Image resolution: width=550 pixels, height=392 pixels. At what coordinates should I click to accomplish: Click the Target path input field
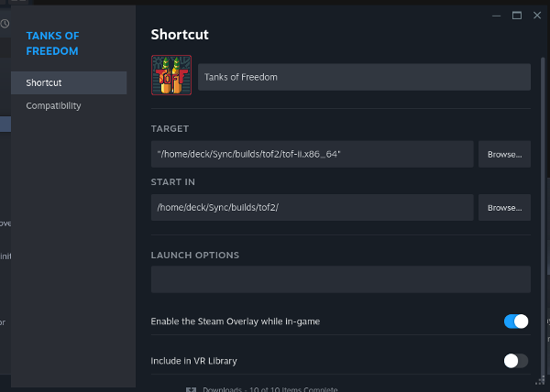click(x=312, y=154)
